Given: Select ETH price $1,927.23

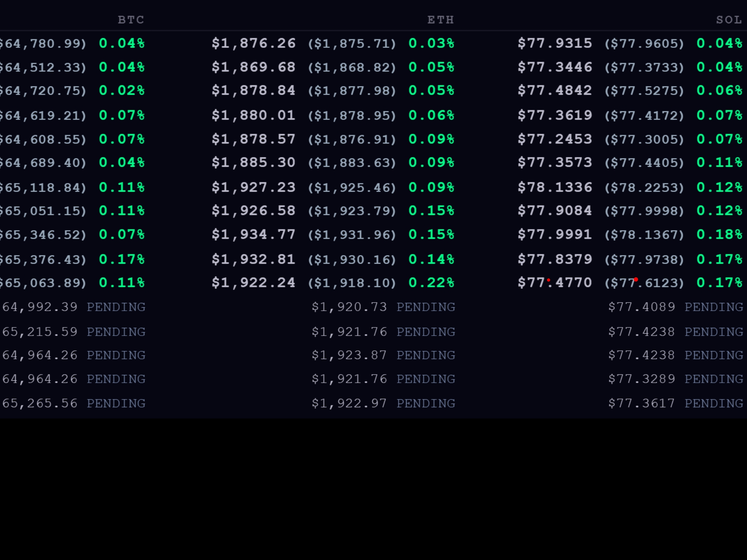Looking at the screenshot, I should click(254, 187).
